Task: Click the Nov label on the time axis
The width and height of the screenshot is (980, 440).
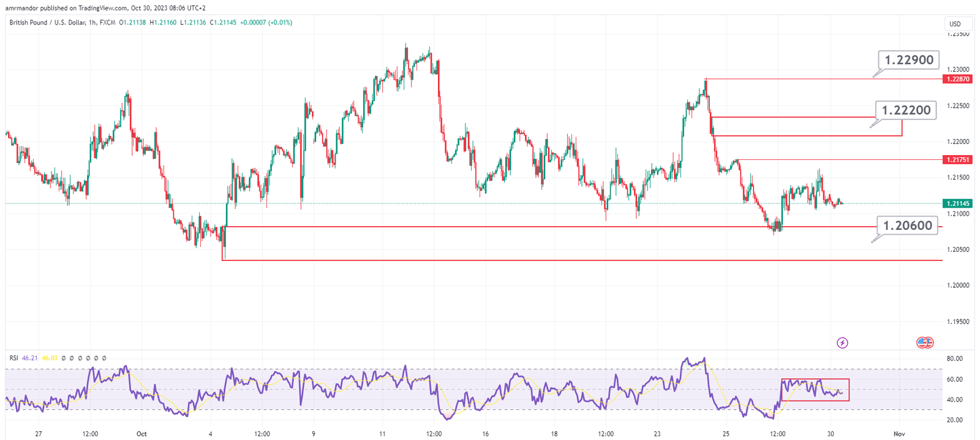Action: (x=899, y=434)
